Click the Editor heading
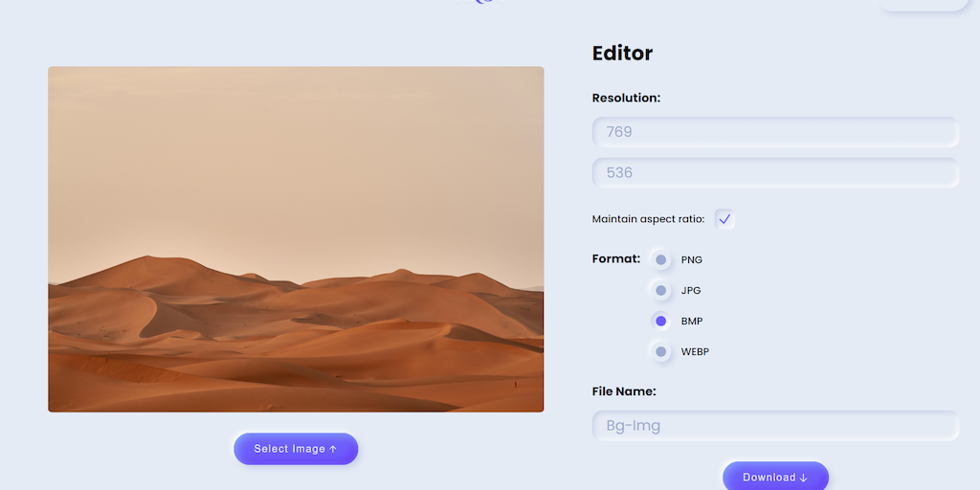980x490 pixels. click(622, 54)
